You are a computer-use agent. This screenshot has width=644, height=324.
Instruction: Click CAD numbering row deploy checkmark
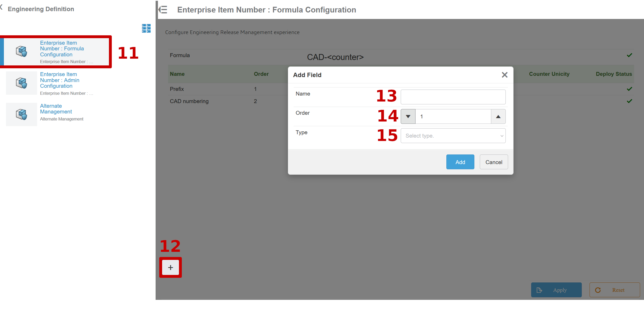(629, 101)
